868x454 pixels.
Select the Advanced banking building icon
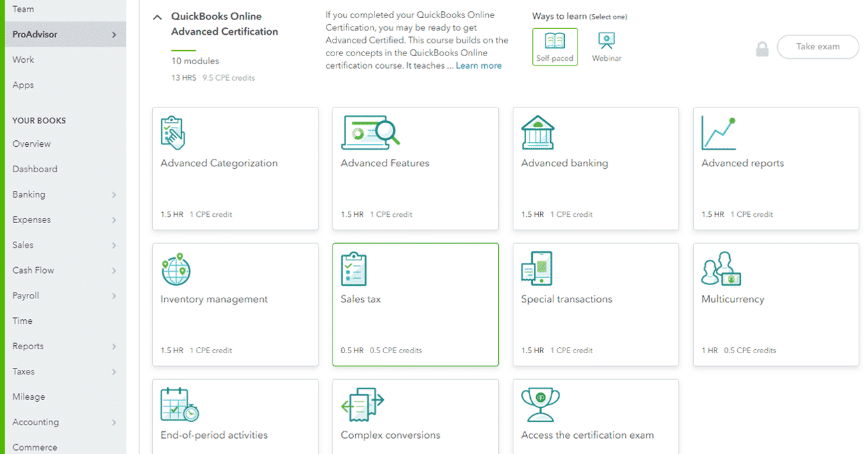tap(537, 133)
